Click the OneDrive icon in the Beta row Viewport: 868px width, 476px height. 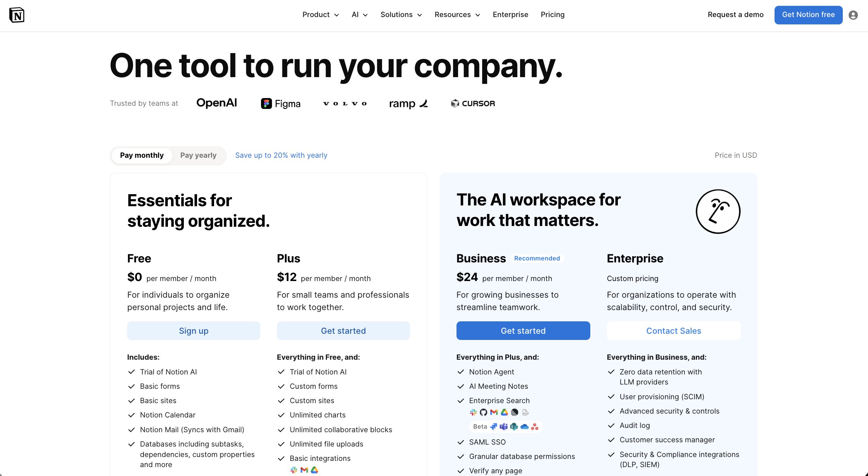coord(524,427)
